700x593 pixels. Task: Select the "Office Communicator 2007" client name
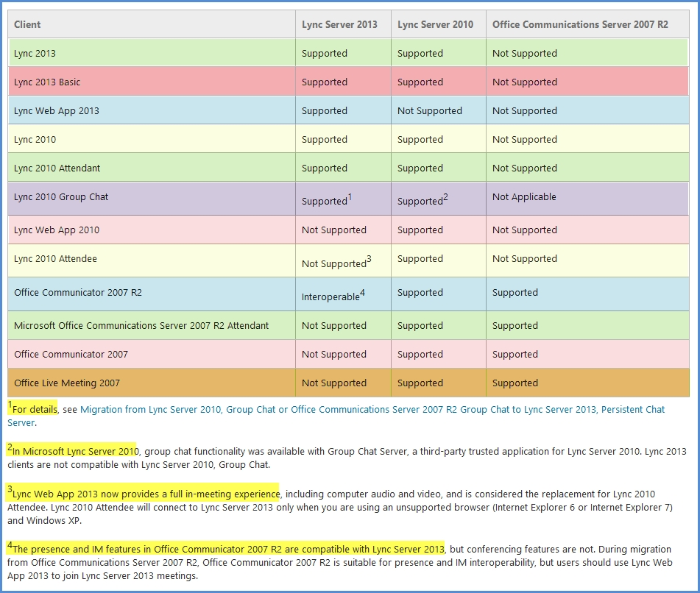pos(71,355)
